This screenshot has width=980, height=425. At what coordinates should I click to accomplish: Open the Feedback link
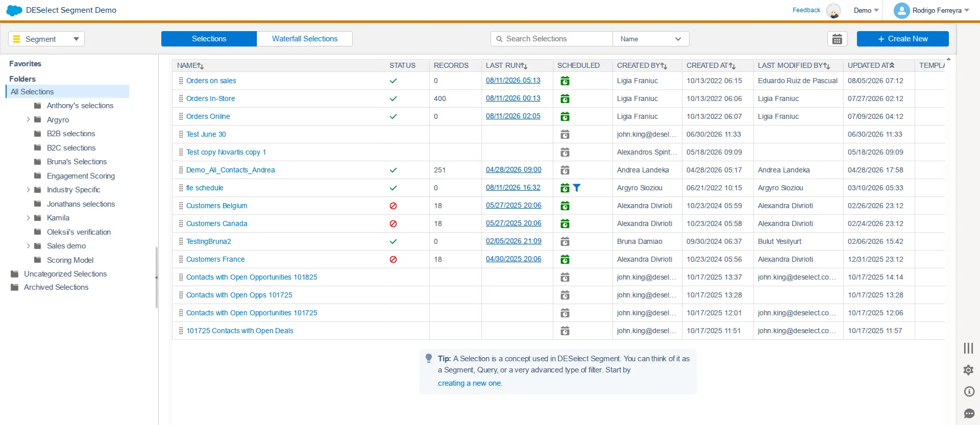coord(806,10)
